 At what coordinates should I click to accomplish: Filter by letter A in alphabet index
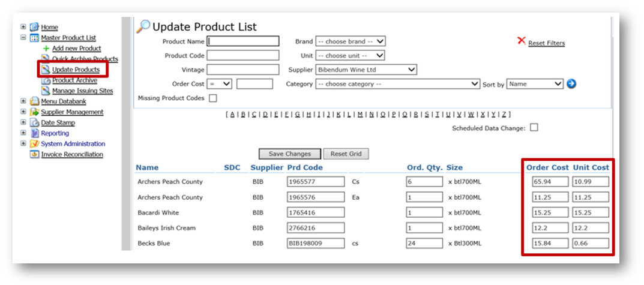pyautogui.click(x=232, y=115)
